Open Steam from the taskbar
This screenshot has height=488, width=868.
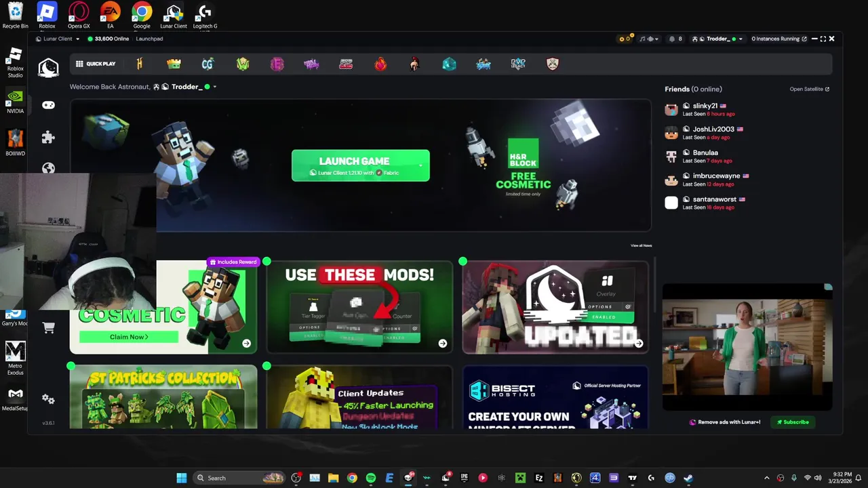click(688, 478)
